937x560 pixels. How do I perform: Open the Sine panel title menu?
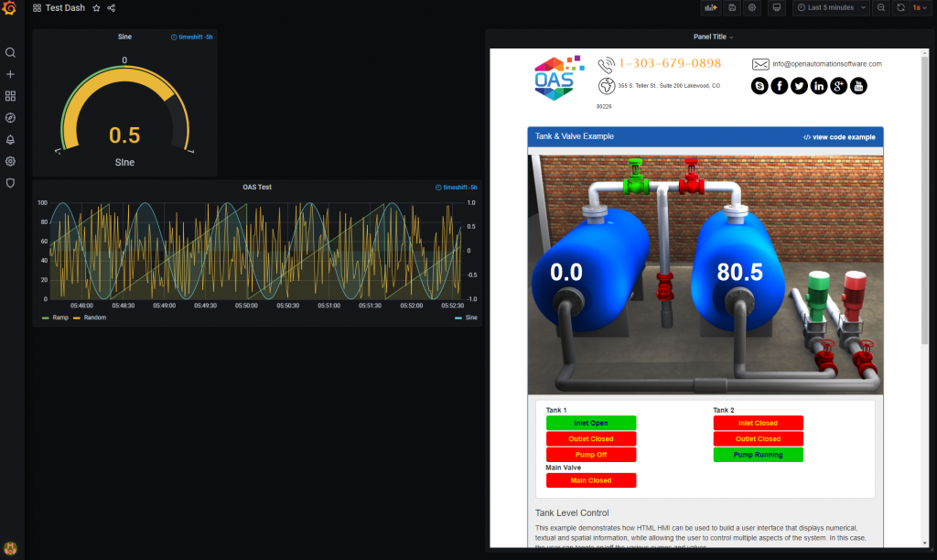coord(124,37)
